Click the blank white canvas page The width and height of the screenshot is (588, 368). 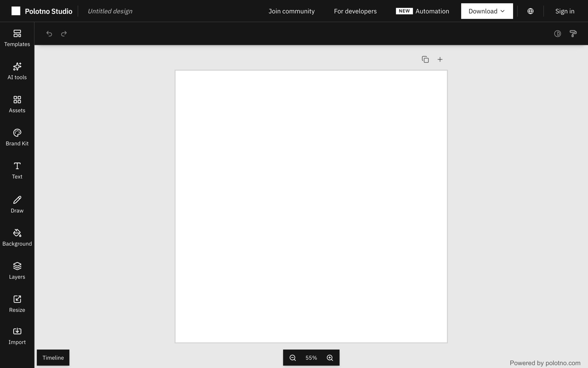click(311, 206)
